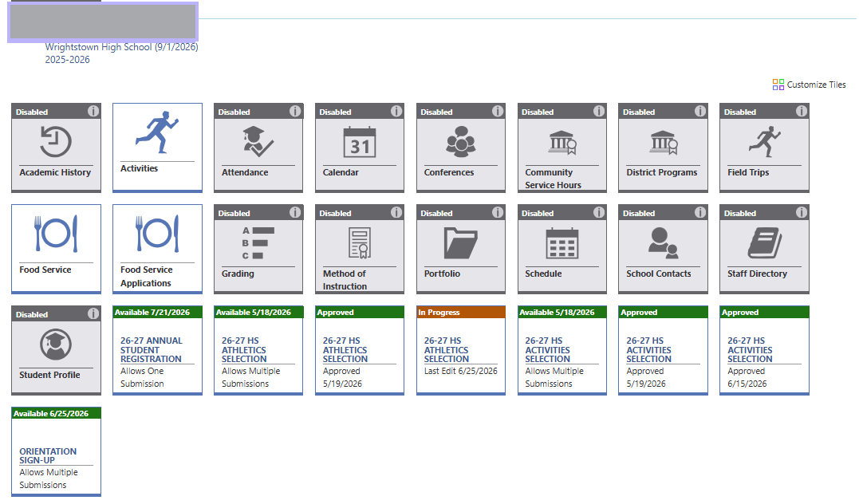This screenshot has height=504, width=859.
Task: Show info for disabled Portfolio tile
Action: tap(498, 213)
